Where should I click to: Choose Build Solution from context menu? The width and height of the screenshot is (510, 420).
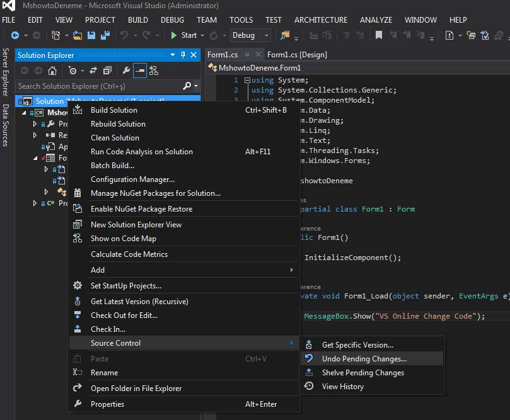click(184, 110)
